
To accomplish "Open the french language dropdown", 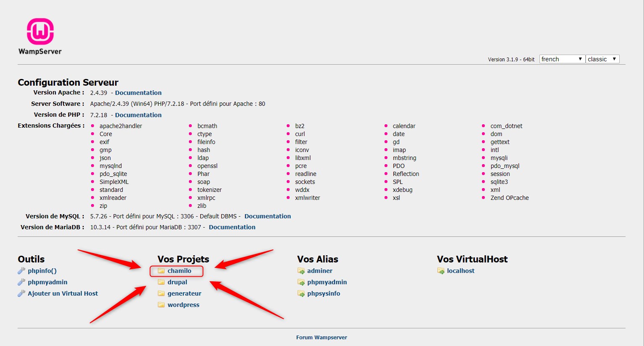I will coord(562,59).
